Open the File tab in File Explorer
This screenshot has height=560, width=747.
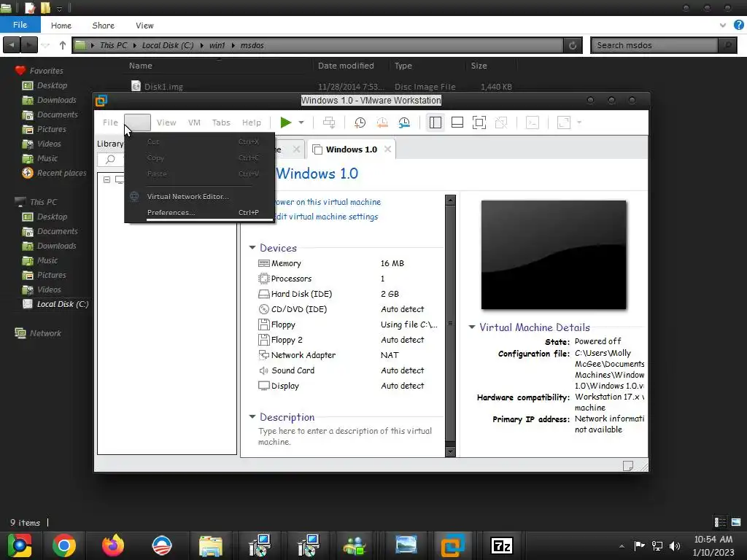pyautogui.click(x=20, y=25)
